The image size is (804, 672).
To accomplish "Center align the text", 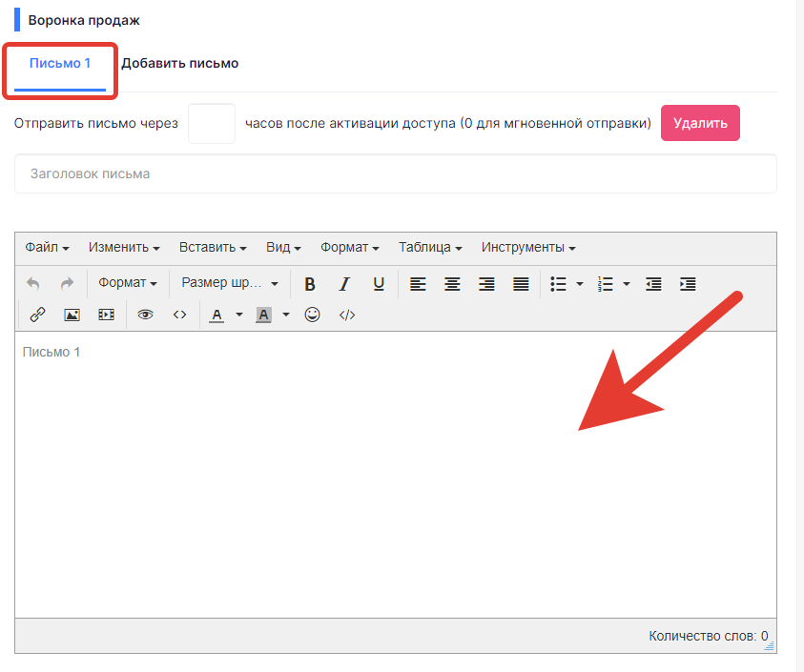I will [452, 283].
